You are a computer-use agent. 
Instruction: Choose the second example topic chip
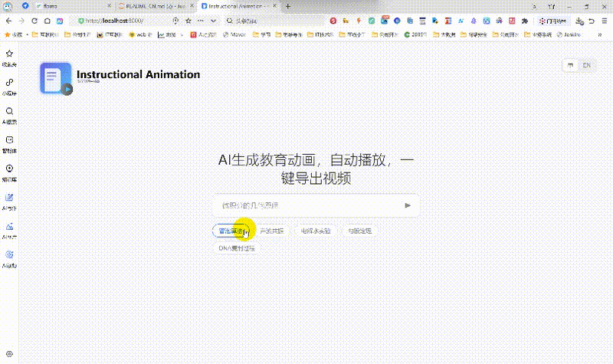click(x=272, y=231)
